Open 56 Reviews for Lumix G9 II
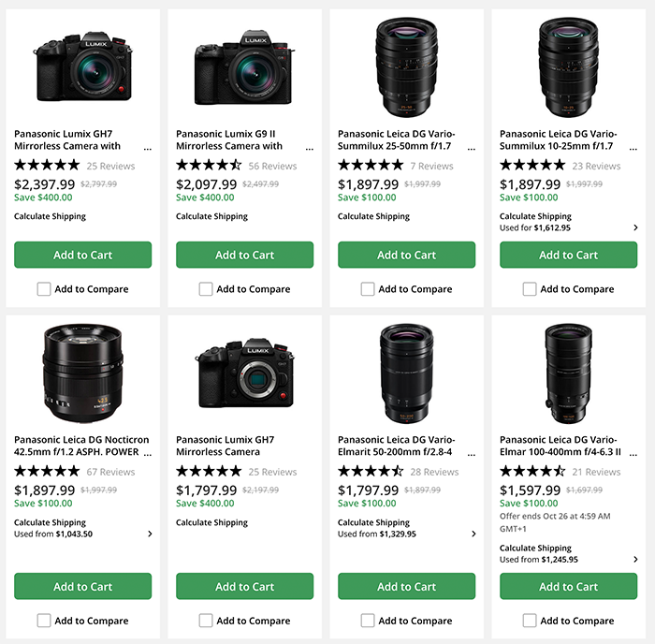Viewport: 655px width, 644px height. (x=272, y=167)
